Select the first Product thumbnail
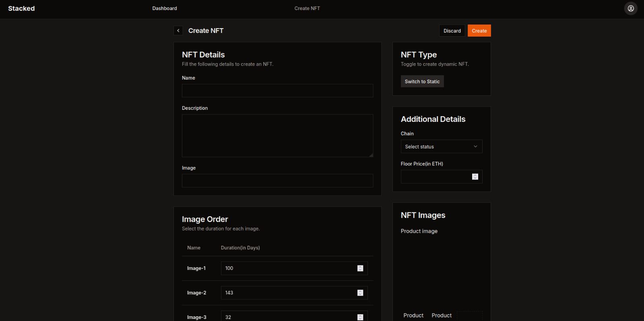644x321 pixels. point(413,316)
